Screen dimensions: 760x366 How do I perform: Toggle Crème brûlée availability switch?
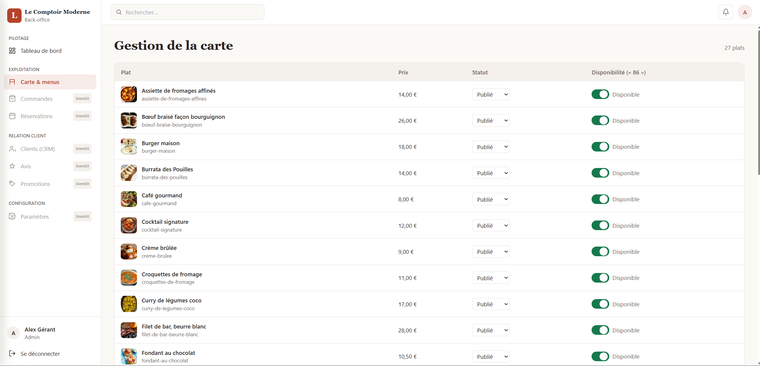(600, 252)
